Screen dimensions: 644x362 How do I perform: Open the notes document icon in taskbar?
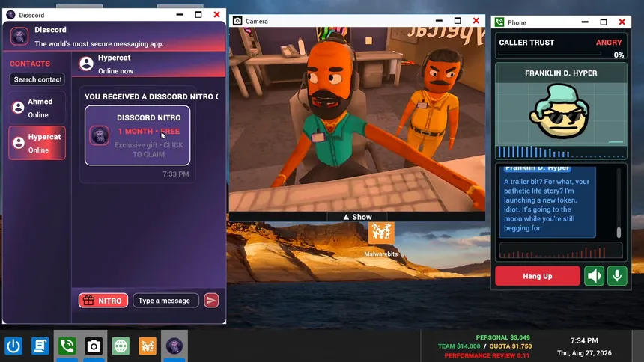[40, 346]
